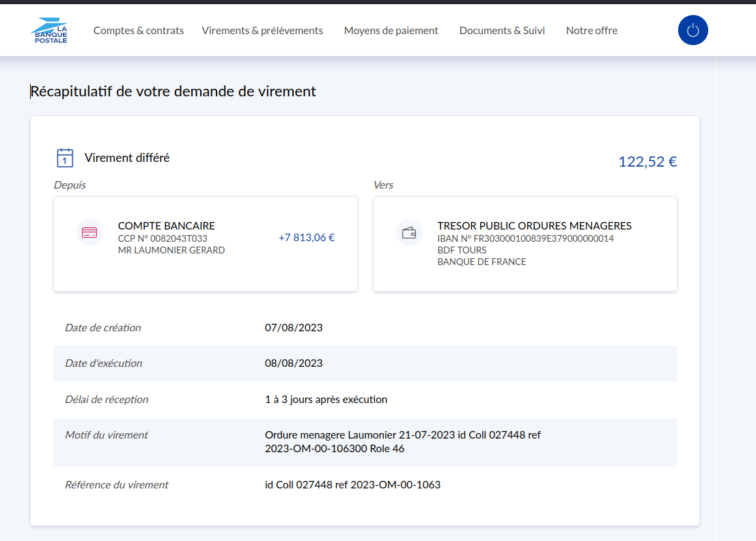Click the La Banque Postale logo
The image size is (756, 541).
(49, 31)
